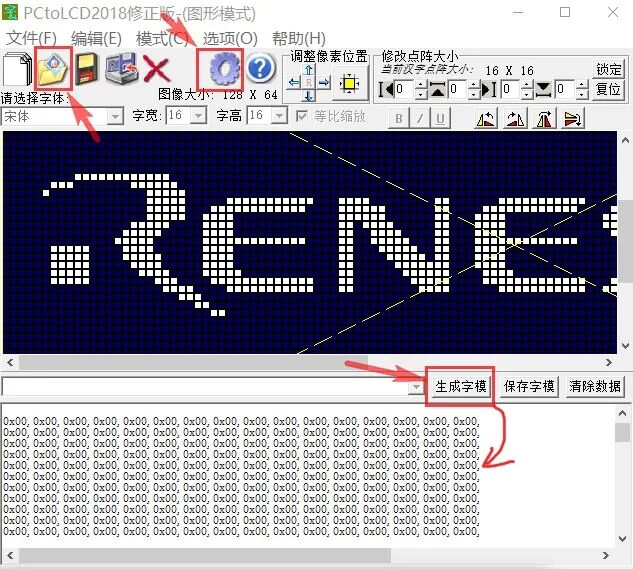Shift pixels left with the left arrow
Image resolution: width=633 pixels, height=569 pixels.
click(x=294, y=83)
